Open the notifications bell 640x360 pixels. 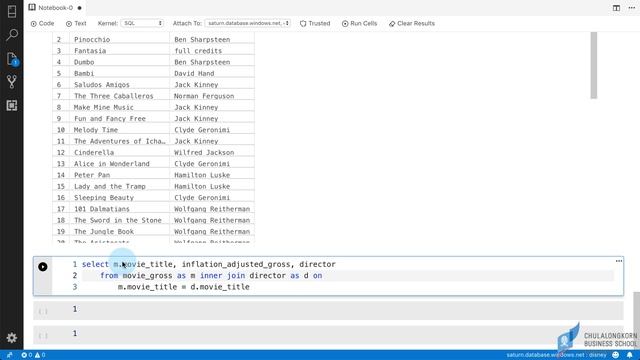[629, 355]
